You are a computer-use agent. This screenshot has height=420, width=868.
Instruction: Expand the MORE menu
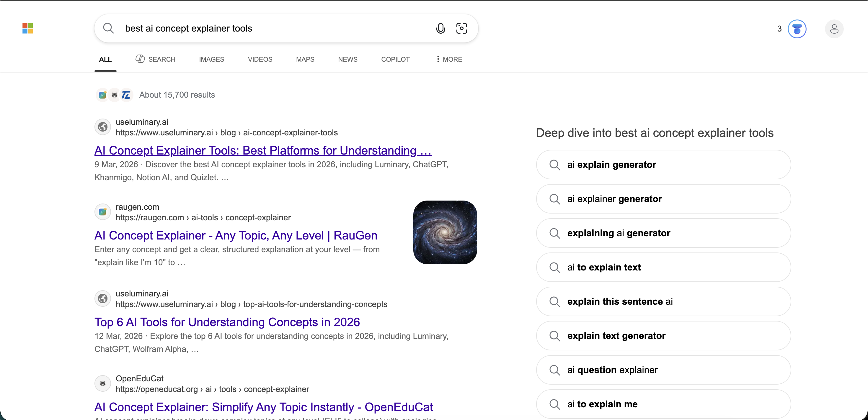point(449,59)
